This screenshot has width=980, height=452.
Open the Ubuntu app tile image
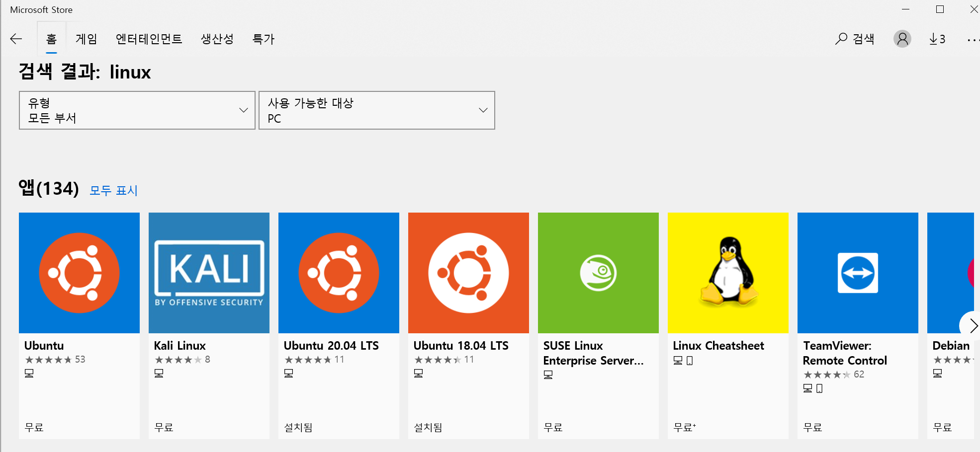coord(79,273)
